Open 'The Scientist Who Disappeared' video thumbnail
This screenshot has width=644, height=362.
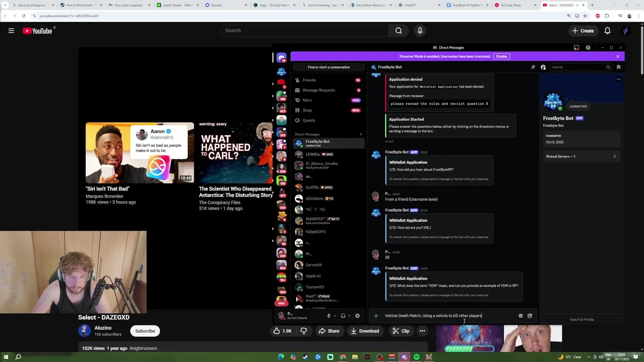pos(235,152)
